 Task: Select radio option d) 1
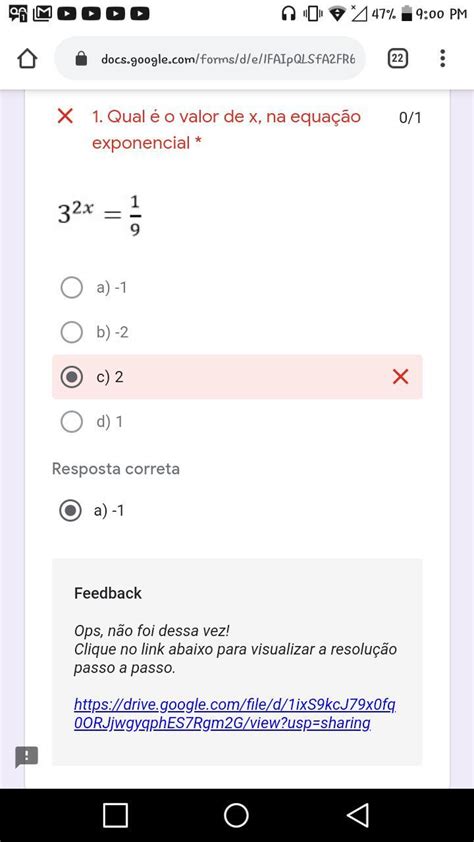click(71, 422)
